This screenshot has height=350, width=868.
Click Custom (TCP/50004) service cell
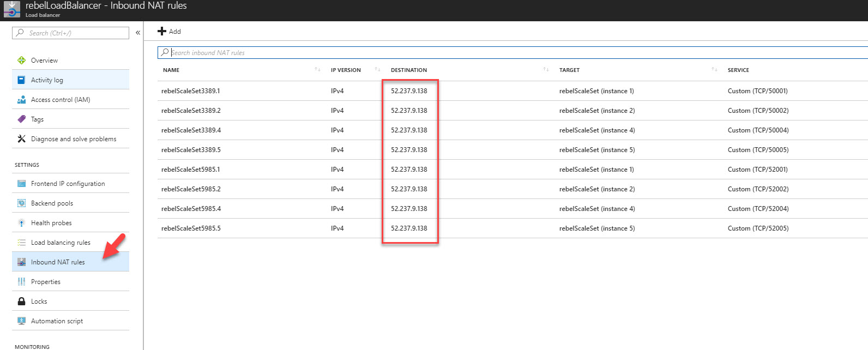[x=758, y=130]
